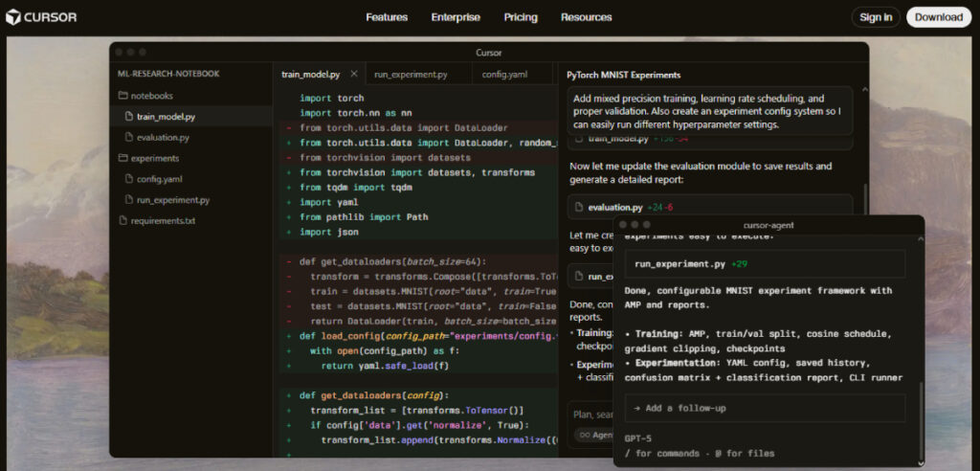Collapse the experiments folder in explorer
This screenshot has width=980, height=471.
pyautogui.click(x=154, y=158)
